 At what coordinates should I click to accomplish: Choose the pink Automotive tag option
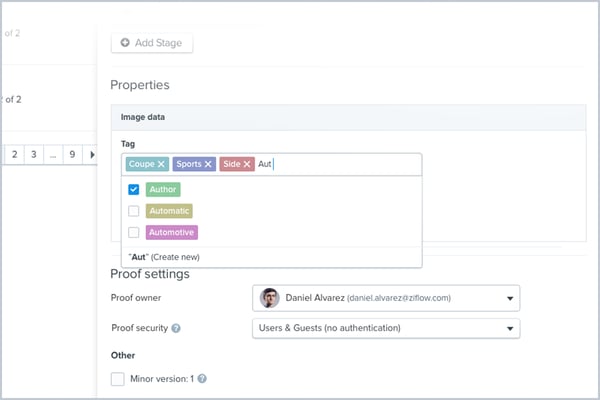pos(172,233)
